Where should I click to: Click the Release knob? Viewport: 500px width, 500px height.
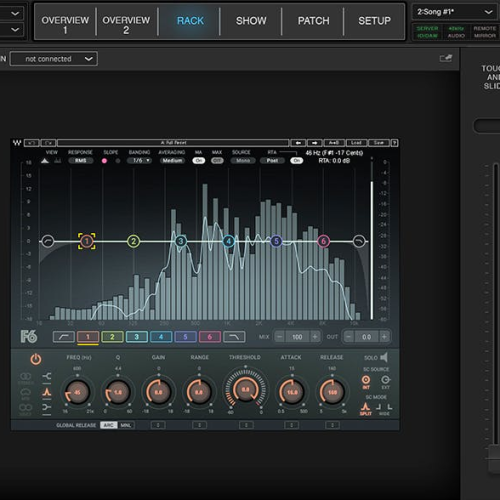coord(332,392)
